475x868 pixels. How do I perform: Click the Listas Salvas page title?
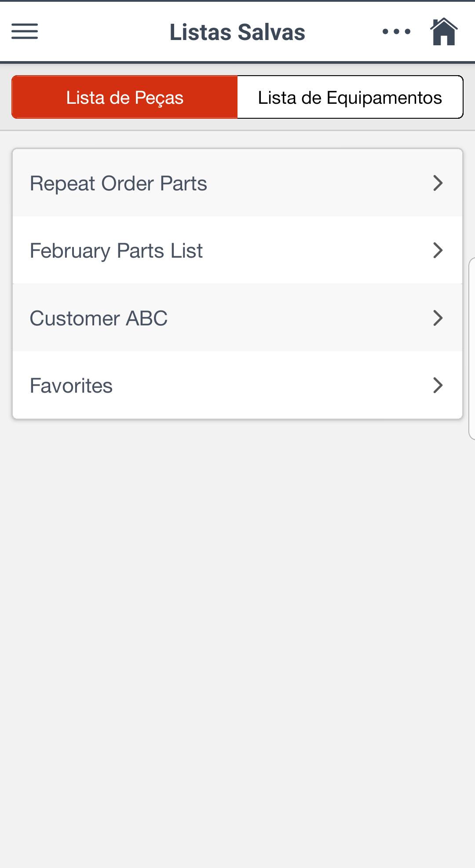237,32
